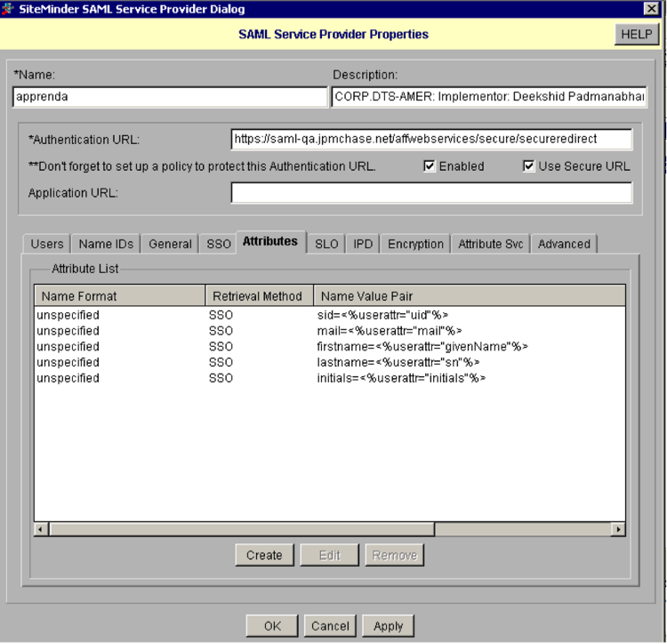This screenshot has height=644, width=667.
Task: Open the General tab
Action: [170, 244]
